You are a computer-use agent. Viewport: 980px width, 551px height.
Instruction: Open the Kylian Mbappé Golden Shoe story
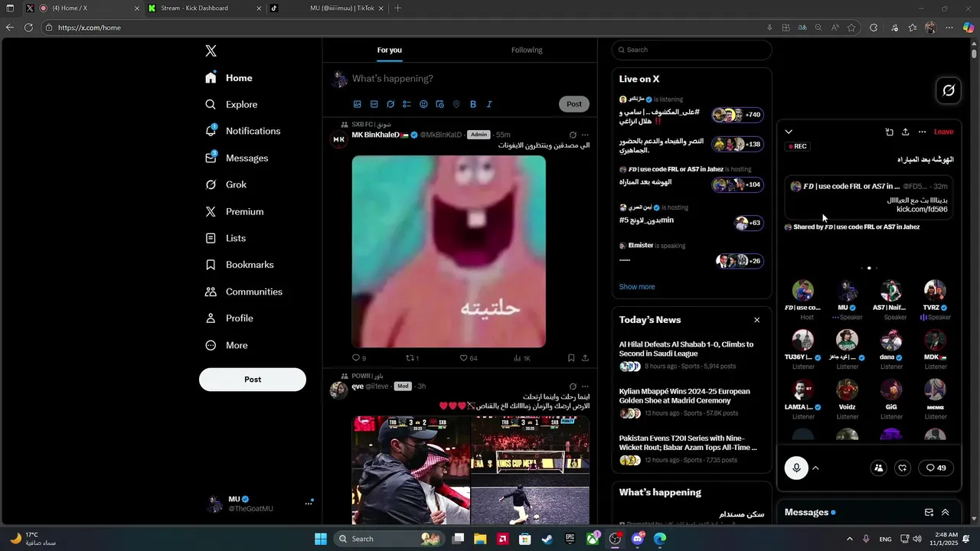click(x=691, y=403)
